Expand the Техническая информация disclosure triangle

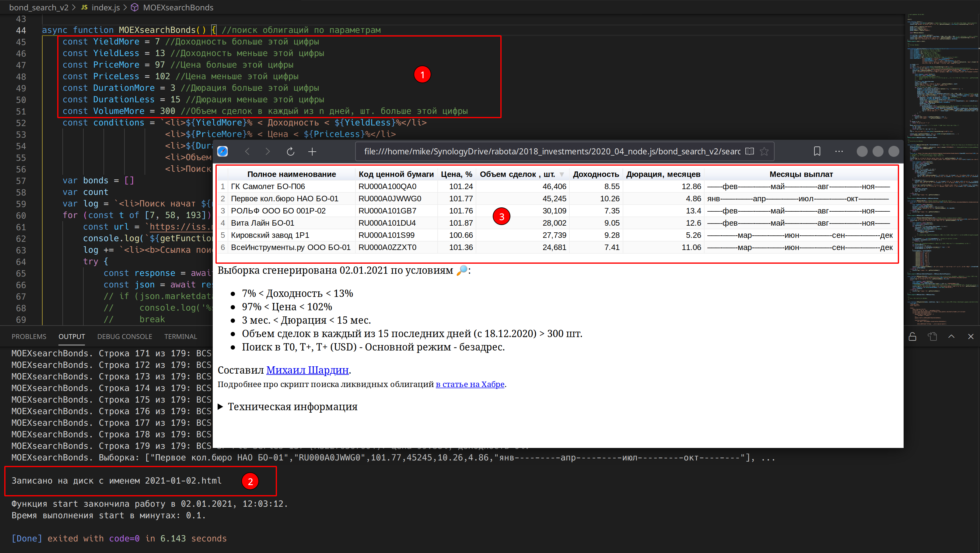(220, 407)
